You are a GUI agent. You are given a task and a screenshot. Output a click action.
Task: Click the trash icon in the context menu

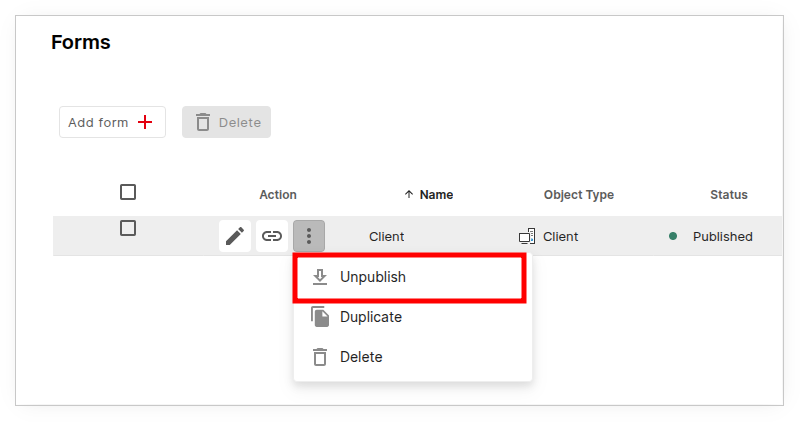pyautogui.click(x=320, y=357)
